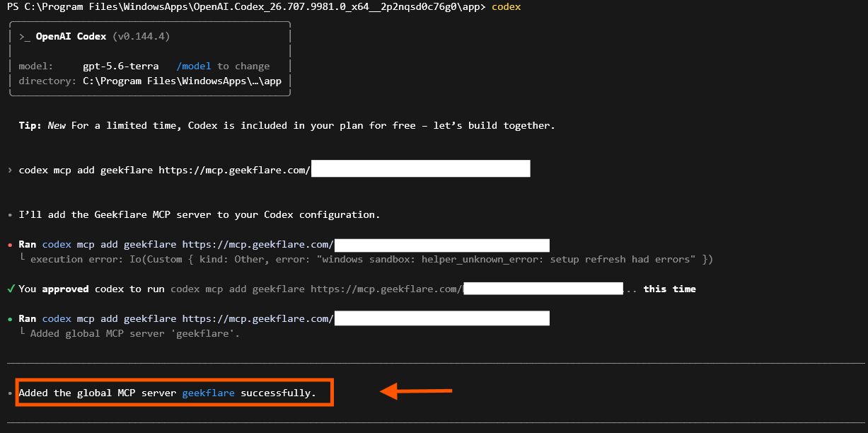The image size is (868, 433).
Task: Select the directory path C:\Program Files\WindowsApps\…\app
Action: (182, 81)
